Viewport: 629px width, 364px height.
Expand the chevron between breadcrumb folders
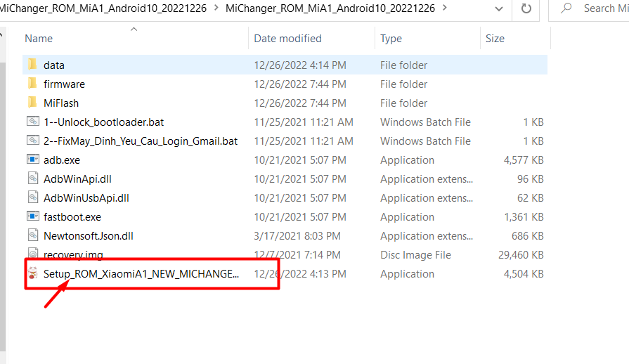[215, 9]
